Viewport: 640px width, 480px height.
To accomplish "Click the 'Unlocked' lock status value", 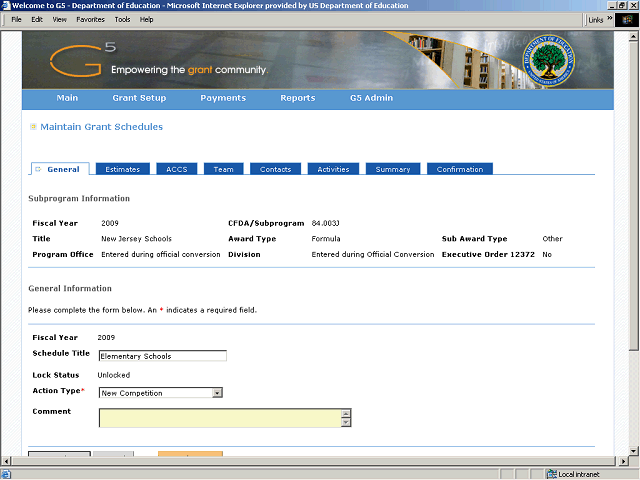I will pyautogui.click(x=114, y=375).
